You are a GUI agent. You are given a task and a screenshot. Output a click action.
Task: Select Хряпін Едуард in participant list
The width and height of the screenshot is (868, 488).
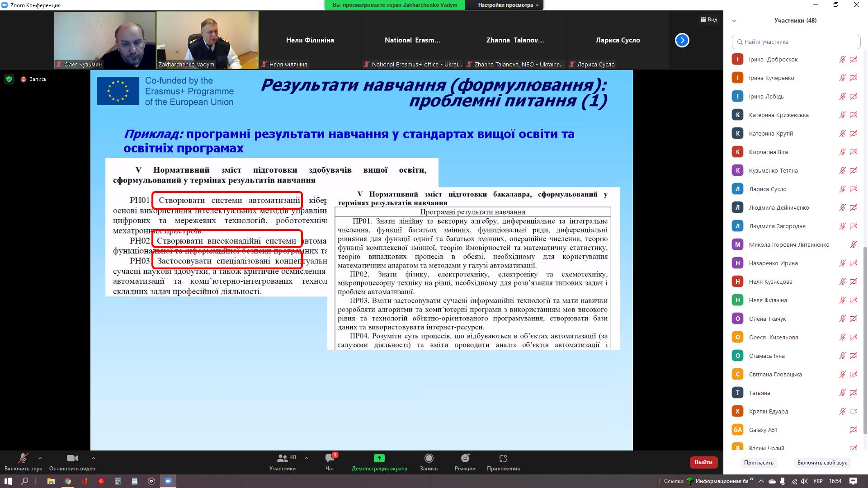(x=769, y=411)
